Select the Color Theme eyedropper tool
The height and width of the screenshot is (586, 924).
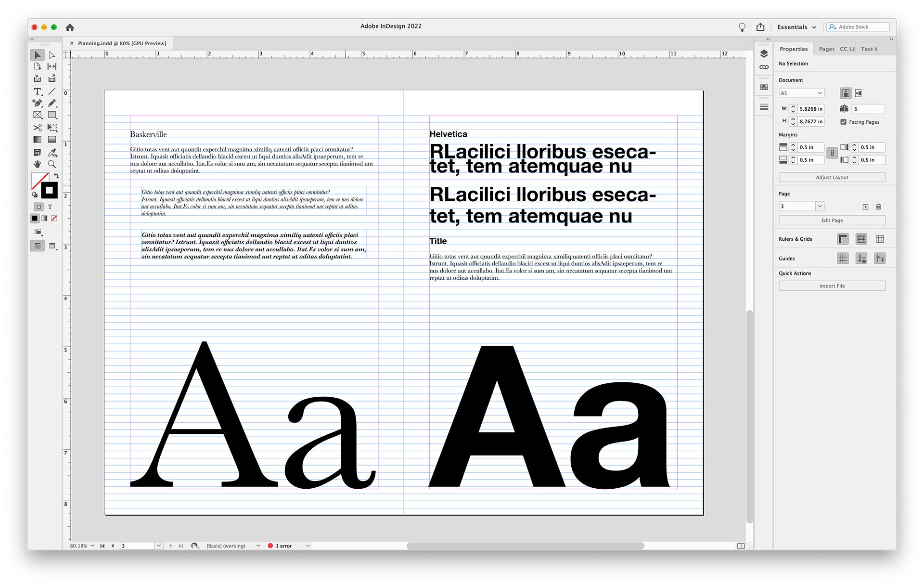tap(52, 152)
